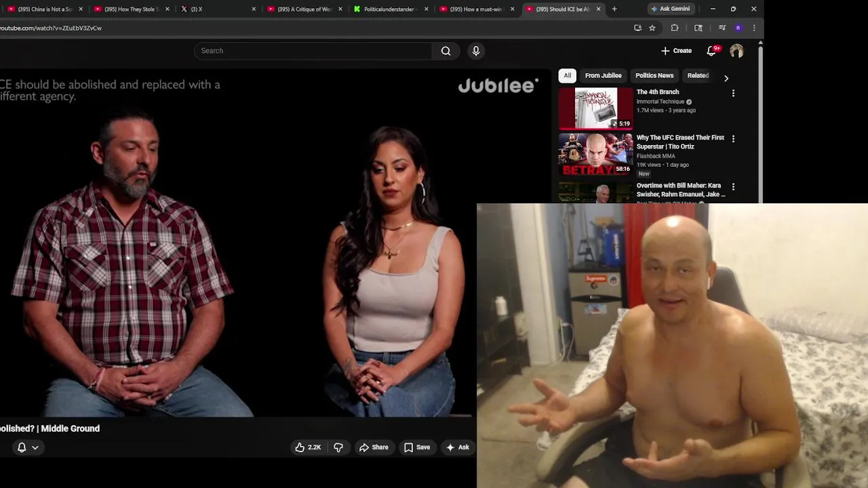The width and height of the screenshot is (868, 488).
Task: Open "Why The UFC Erased Their First Superstar" title
Action: coord(680,142)
